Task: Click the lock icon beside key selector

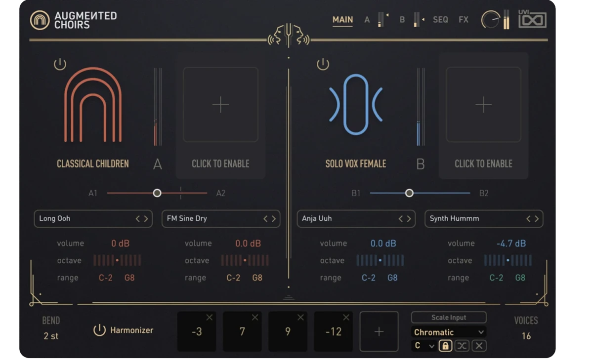Action: click(x=445, y=346)
